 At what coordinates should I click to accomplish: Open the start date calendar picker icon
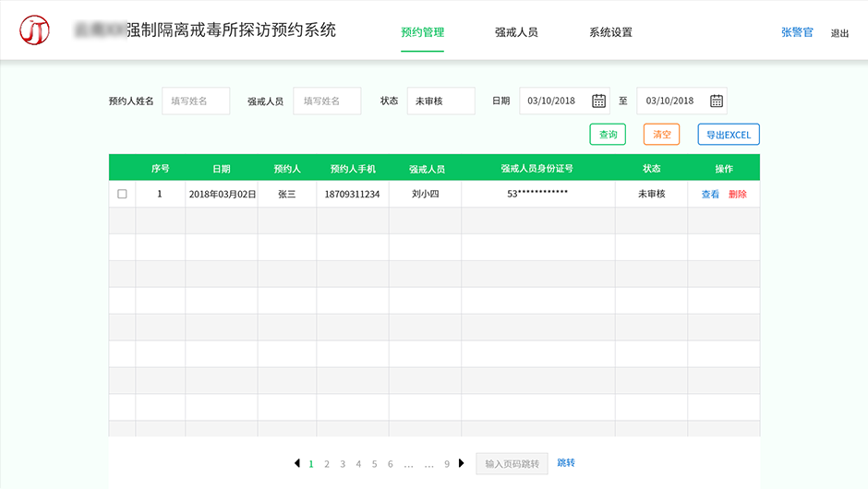pos(598,101)
